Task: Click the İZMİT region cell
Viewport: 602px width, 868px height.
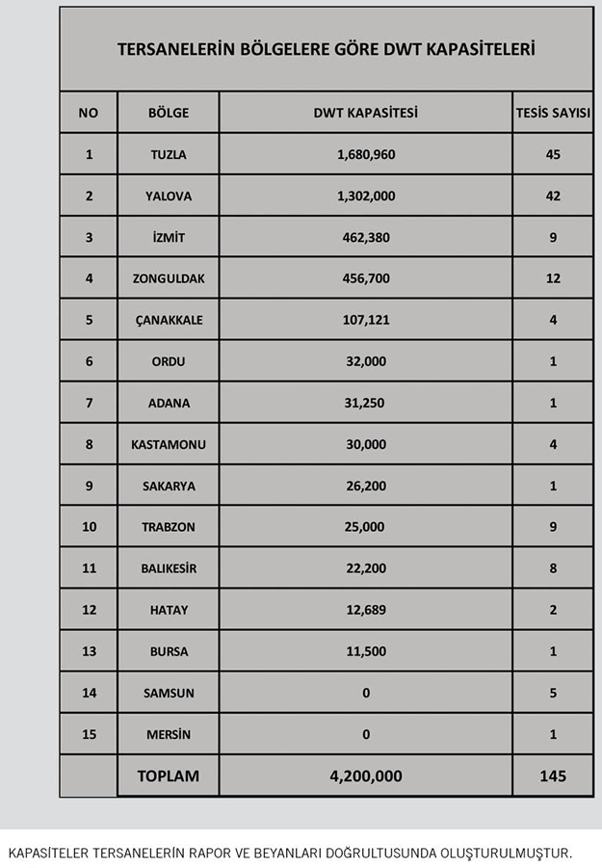Action: point(169,238)
